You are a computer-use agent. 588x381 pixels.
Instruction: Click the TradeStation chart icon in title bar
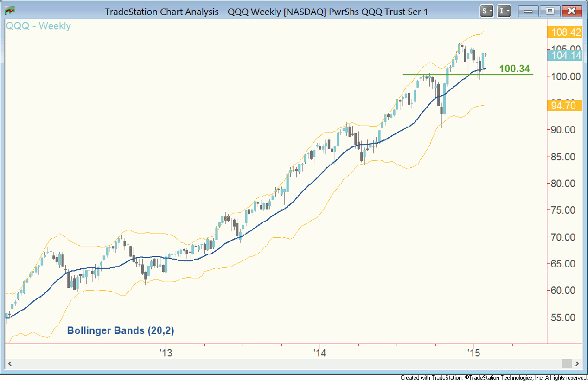click(x=9, y=11)
